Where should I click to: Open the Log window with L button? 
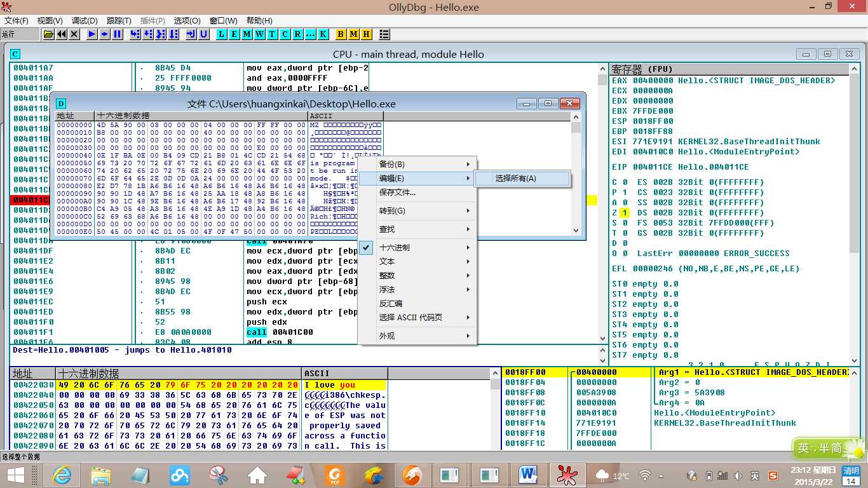tap(222, 34)
